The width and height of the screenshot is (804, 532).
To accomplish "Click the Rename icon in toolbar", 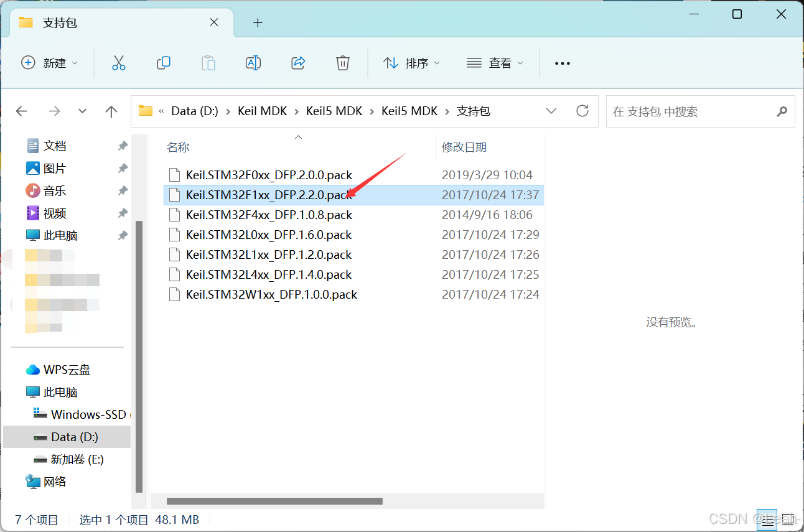I will pos(253,63).
